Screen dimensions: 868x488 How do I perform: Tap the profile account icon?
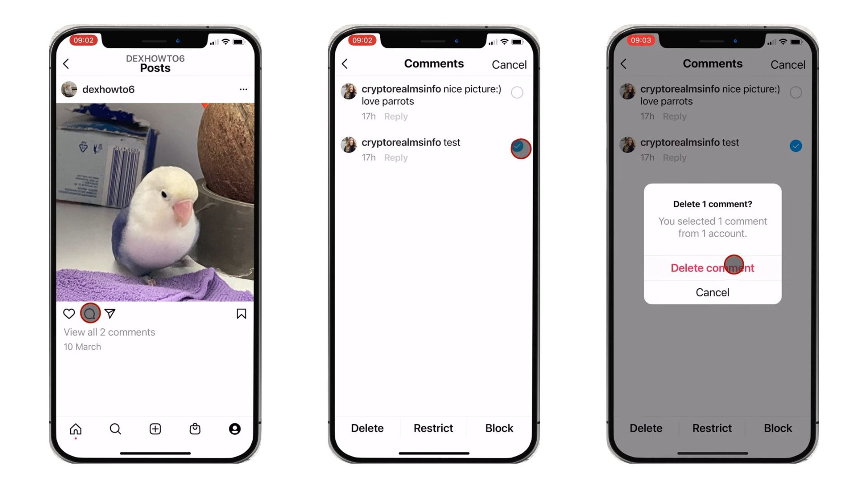pos(235,429)
